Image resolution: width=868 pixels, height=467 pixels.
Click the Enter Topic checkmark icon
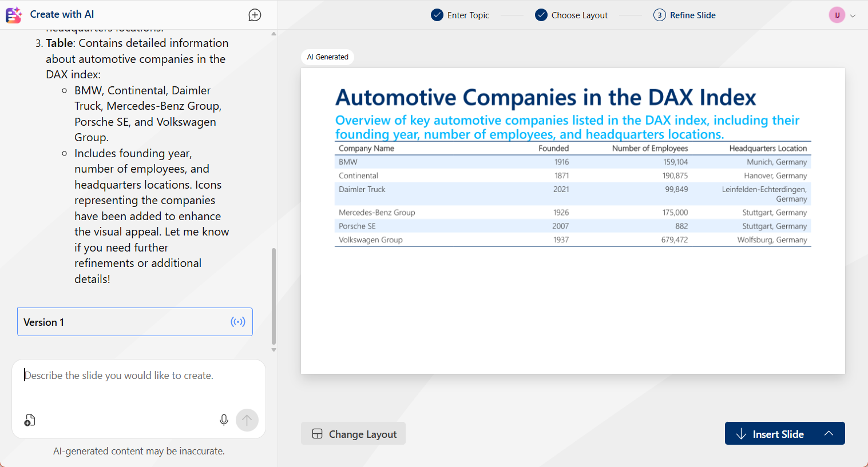tap(437, 15)
